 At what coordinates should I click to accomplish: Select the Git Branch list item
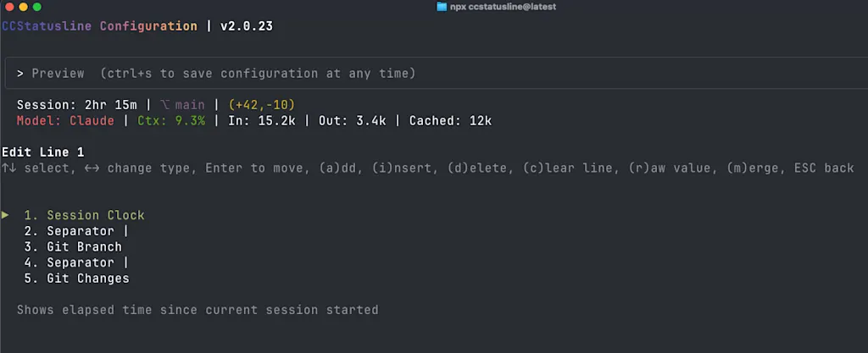click(x=73, y=246)
